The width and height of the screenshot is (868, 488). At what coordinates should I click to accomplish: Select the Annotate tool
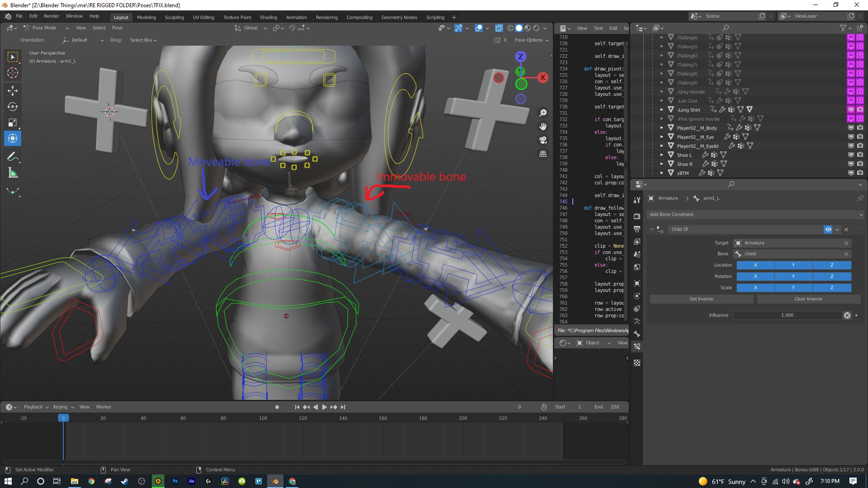click(x=13, y=157)
